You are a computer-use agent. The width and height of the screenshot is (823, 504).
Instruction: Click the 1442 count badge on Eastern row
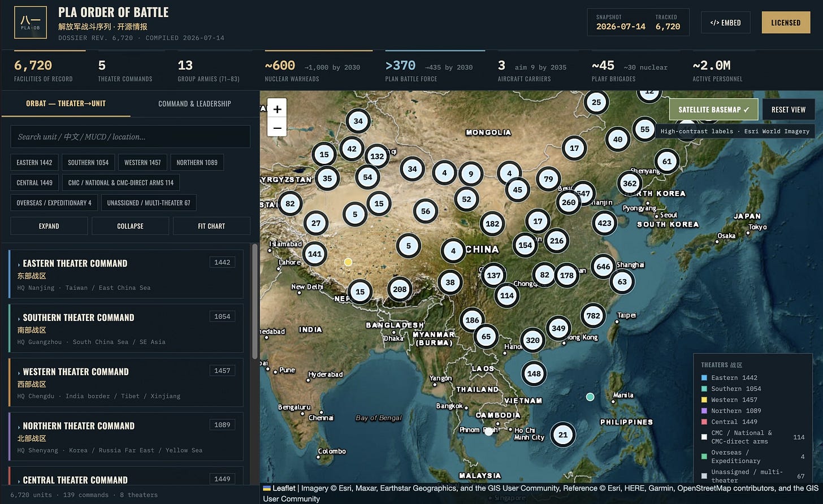tap(222, 262)
